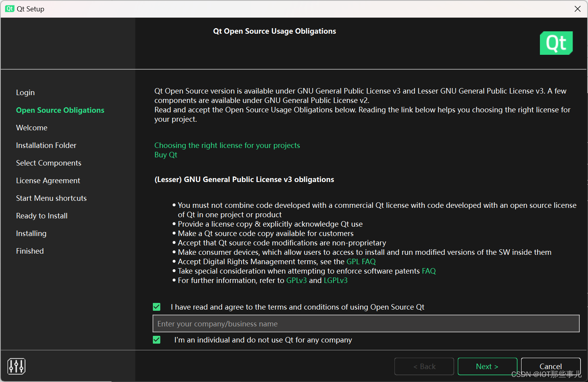Click the GNU General Public License v3 obligations heading
Screen dimensions: 588x382
[x=244, y=179]
